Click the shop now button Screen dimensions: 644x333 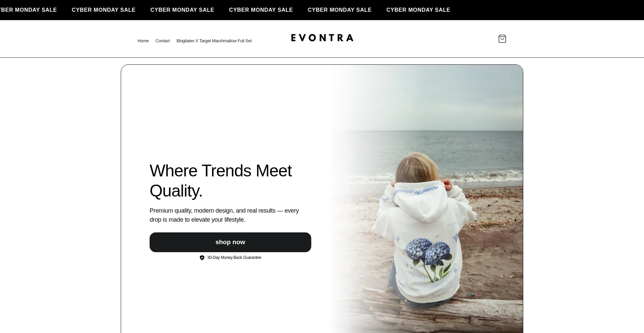230,242
